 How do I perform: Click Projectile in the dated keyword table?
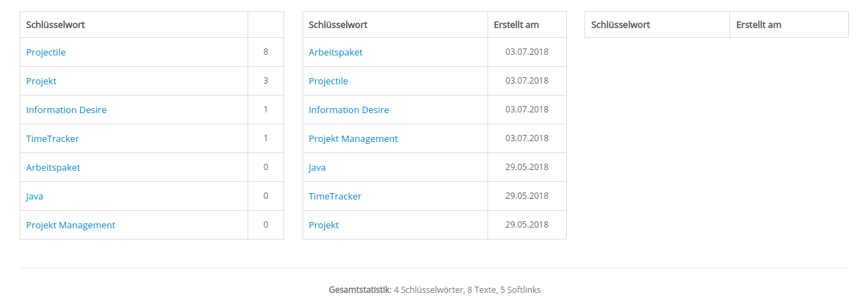[328, 81]
